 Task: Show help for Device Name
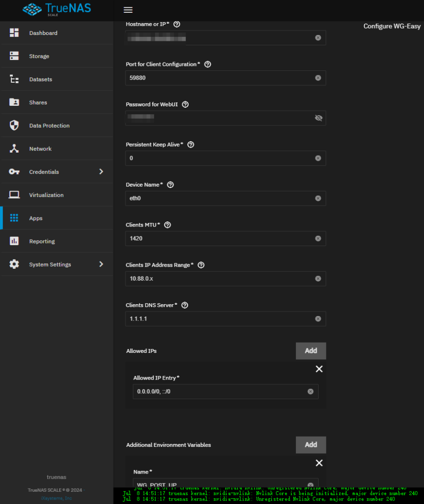tap(170, 185)
